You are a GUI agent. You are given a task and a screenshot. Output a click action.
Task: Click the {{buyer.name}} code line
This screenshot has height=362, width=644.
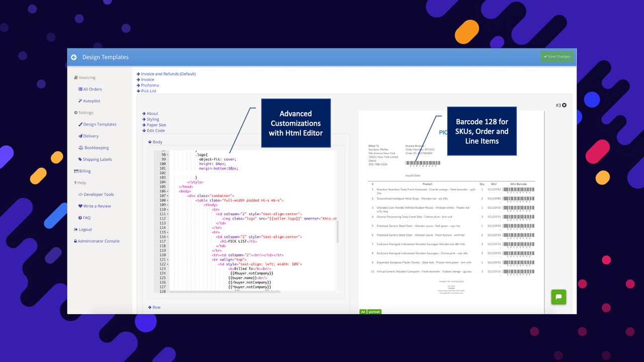click(247, 278)
